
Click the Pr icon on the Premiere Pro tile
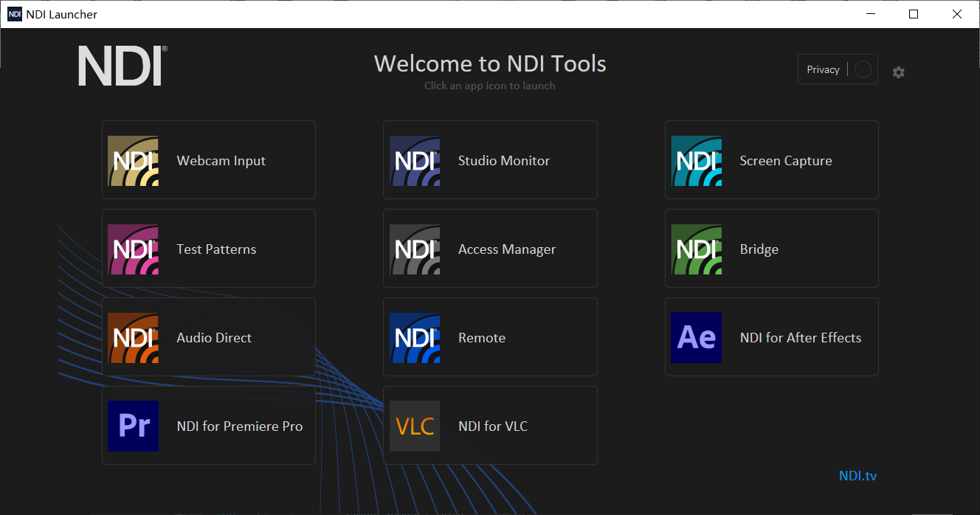[x=133, y=426]
